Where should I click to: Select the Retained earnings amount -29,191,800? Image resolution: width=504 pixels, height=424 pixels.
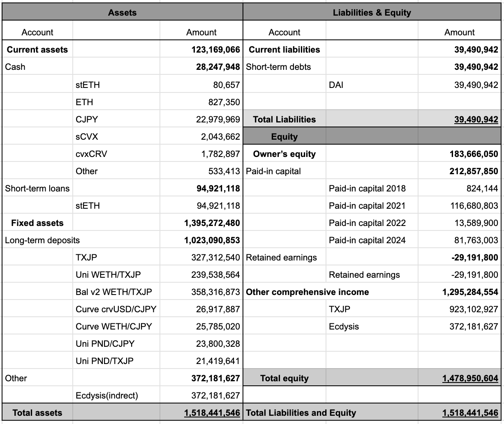click(x=474, y=258)
